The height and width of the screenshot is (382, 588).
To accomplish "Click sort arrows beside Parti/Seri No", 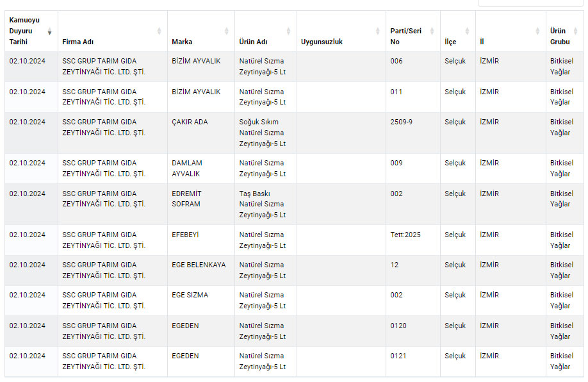I will point(432,31).
